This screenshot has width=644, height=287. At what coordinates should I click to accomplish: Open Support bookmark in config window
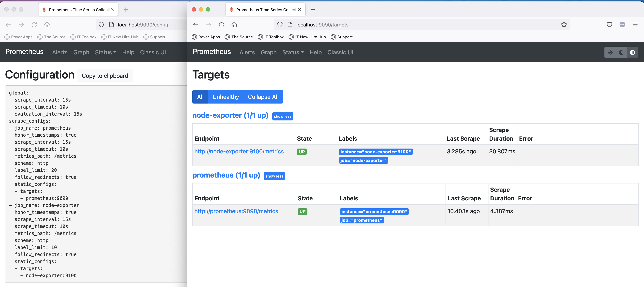(154, 37)
